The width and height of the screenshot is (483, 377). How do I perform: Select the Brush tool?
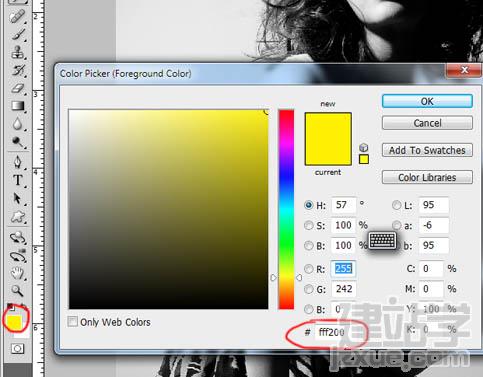point(18,34)
